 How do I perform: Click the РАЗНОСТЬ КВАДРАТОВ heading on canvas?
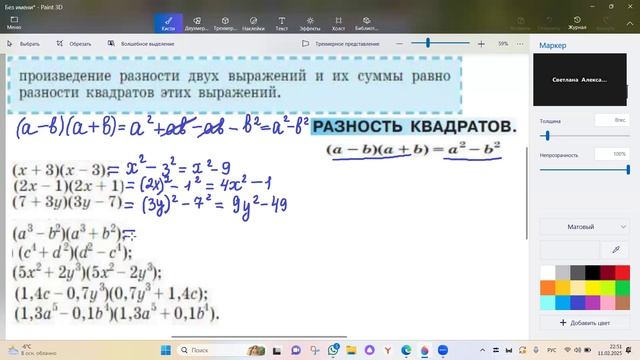414,126
